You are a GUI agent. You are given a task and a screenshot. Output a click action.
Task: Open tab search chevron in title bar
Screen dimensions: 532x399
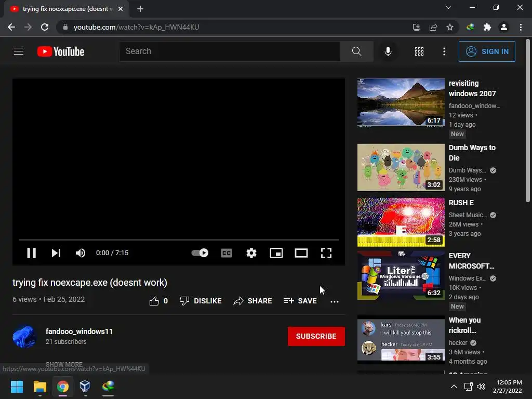[448, 7]
